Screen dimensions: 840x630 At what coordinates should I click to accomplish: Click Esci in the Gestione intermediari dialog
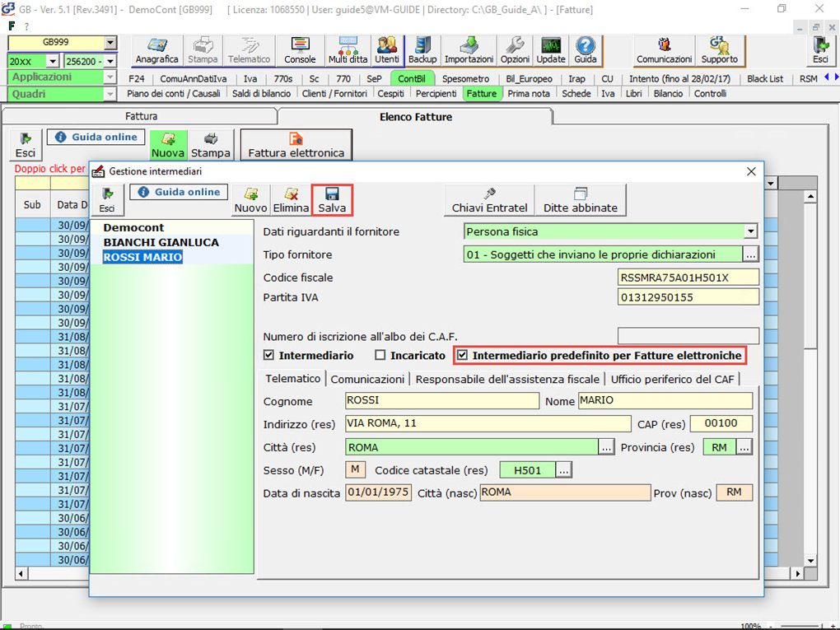[x=106, y=199]
